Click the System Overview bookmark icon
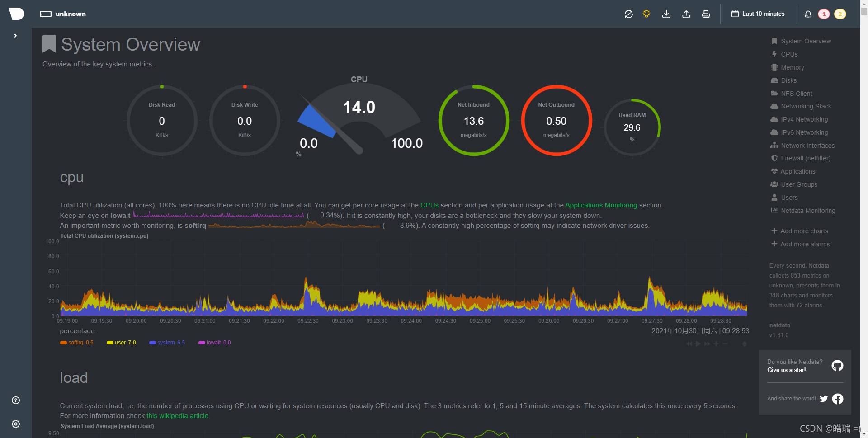The width and height of the screenshot is (868, 438). [49, 44]
